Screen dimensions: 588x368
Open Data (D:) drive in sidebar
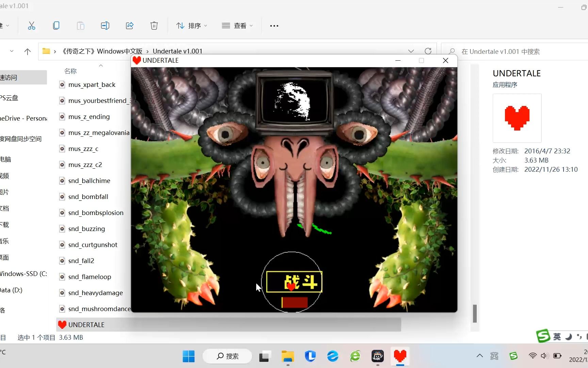tap(11, 290)
